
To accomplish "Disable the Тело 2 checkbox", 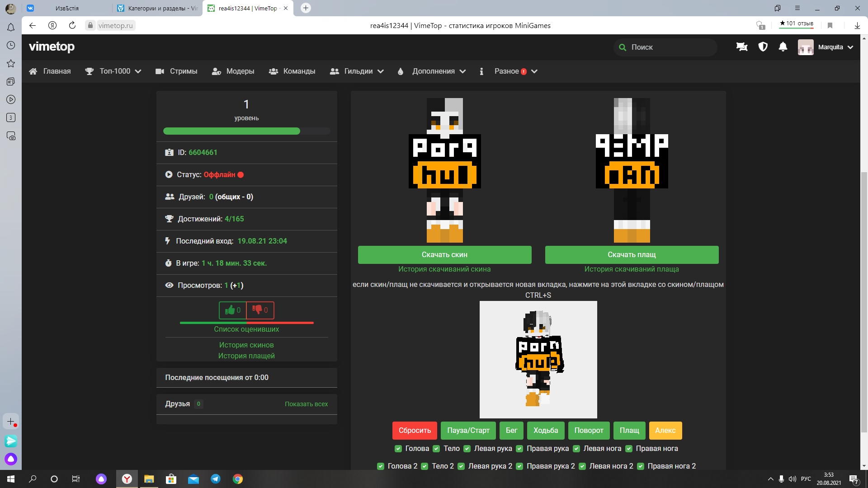I will 425,466.
